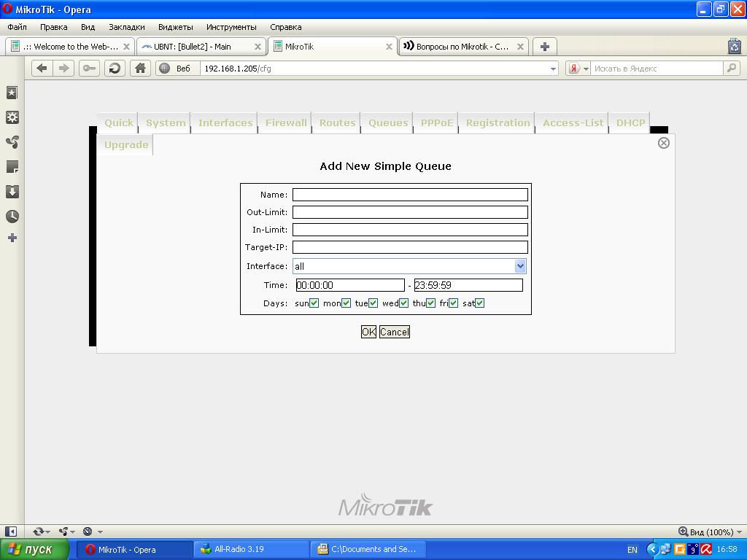Image resolution: width=747 pixels, height=560 pixels.
Task: Uncheck the wed day checkbox
Action: point(404,303)
